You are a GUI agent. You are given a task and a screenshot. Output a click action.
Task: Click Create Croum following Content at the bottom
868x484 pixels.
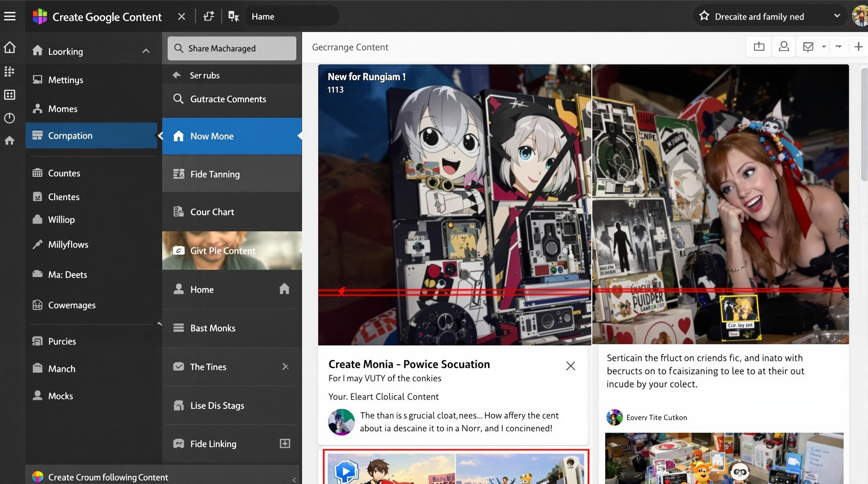tap(108, 477)
